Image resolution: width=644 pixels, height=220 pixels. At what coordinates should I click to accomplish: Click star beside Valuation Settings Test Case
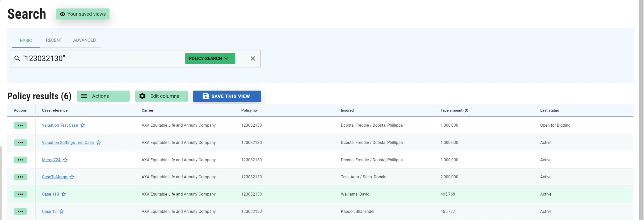(x=99, y=143)
